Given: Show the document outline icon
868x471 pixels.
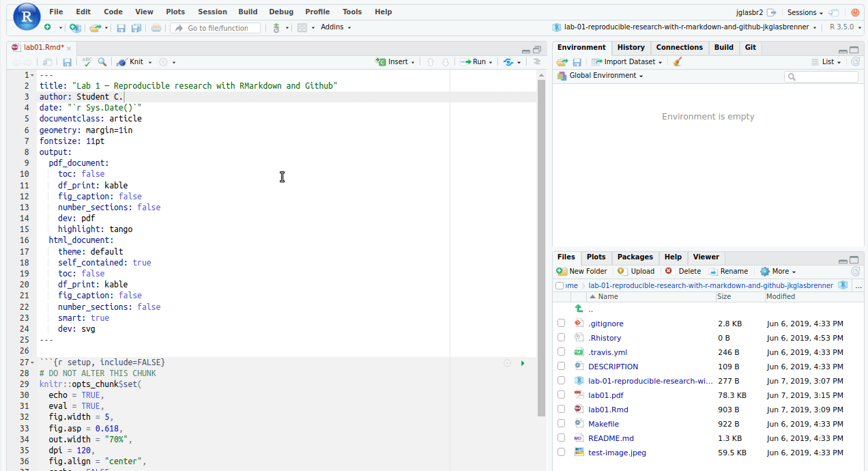Looking at the screenshot, I should 537,61.
